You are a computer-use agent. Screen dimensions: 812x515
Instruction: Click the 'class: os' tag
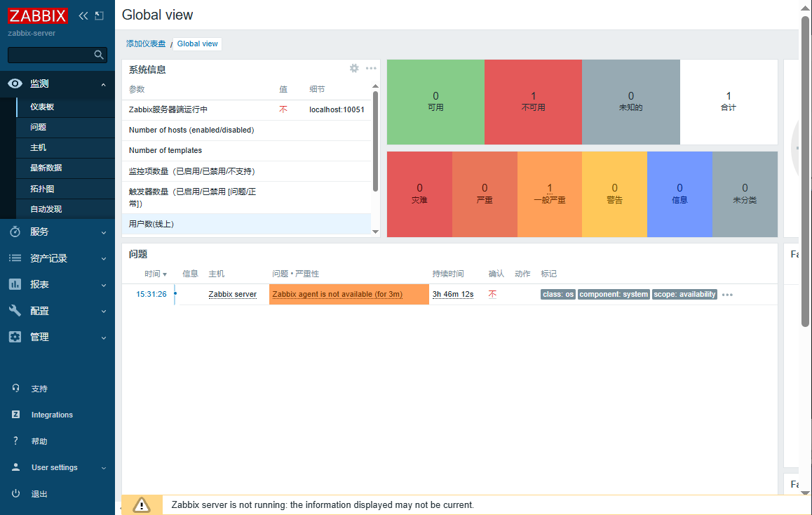(x=558, y=294)
